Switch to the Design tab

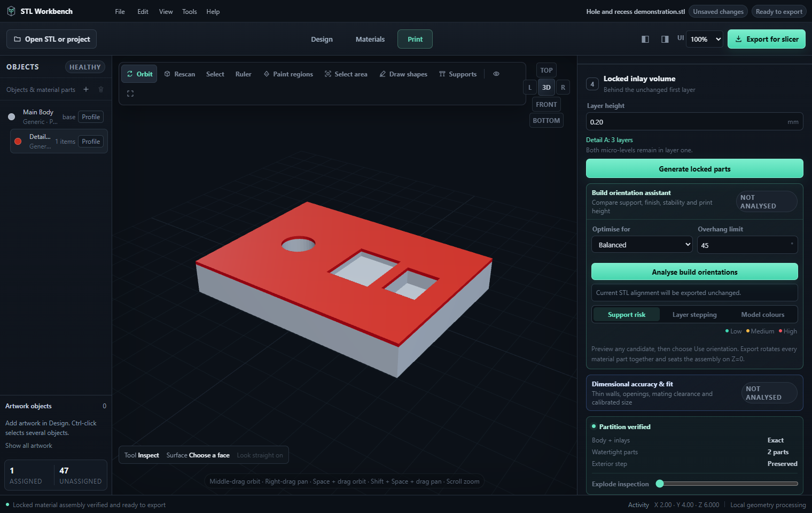coord(322,39)
